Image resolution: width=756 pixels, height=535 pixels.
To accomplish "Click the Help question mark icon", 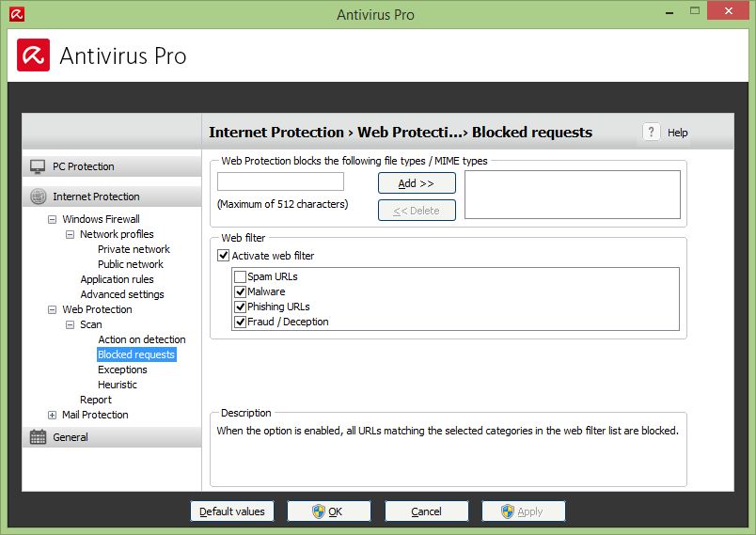I will [x=651, y=132].
